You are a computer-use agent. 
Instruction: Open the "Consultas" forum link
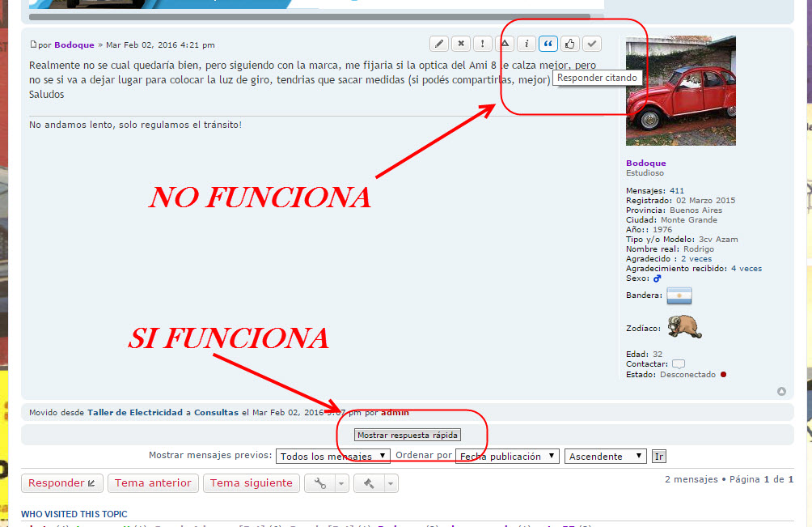216,413
